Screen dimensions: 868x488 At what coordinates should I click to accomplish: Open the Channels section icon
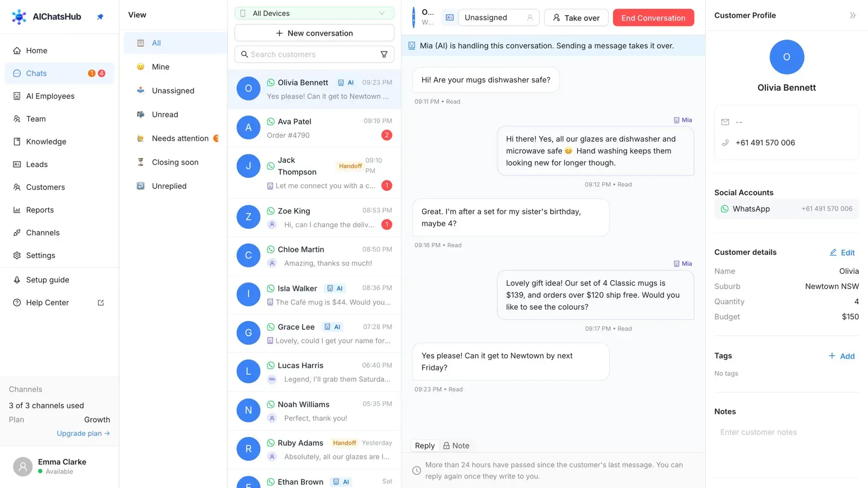pos(17,233)
